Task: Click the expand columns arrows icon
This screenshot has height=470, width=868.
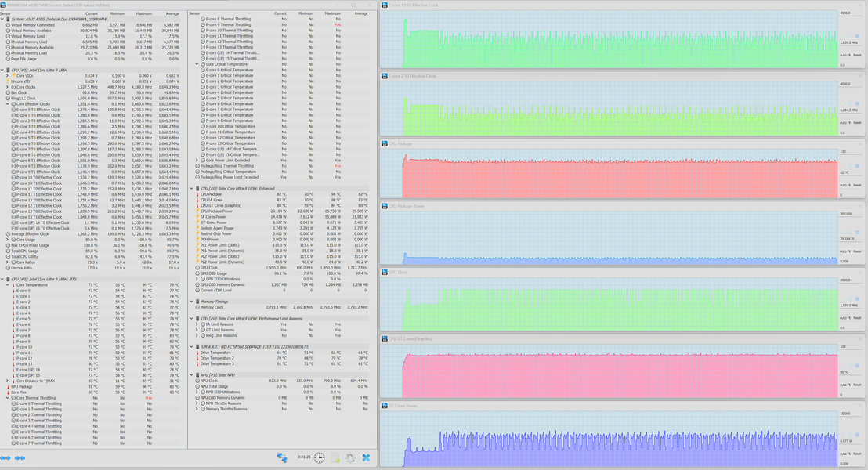Action: point(5,457)
